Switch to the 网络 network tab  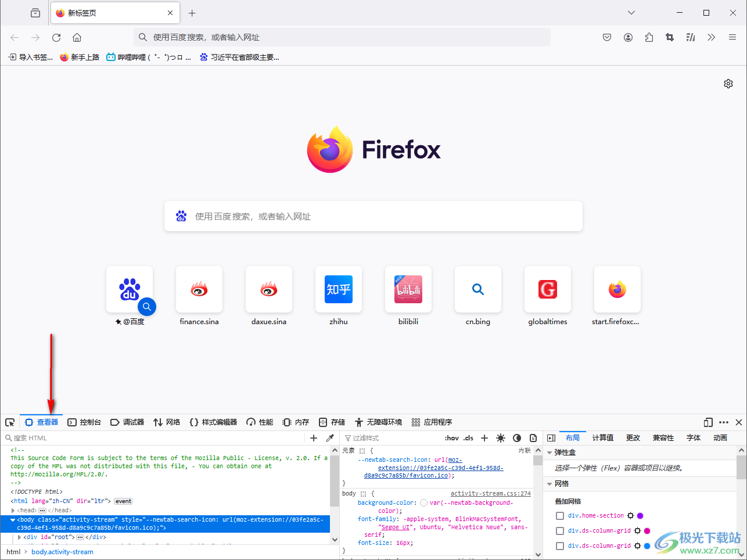click(167, 422)
